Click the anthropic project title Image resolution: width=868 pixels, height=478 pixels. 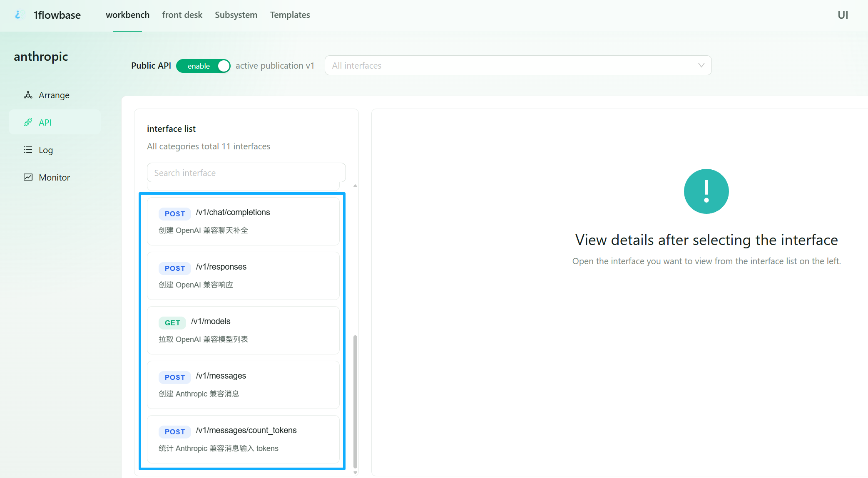pos(41,56)
